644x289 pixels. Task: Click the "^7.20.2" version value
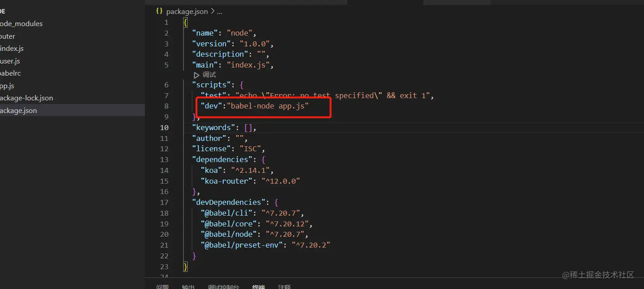pyautogui.click(x=311, y=245)
